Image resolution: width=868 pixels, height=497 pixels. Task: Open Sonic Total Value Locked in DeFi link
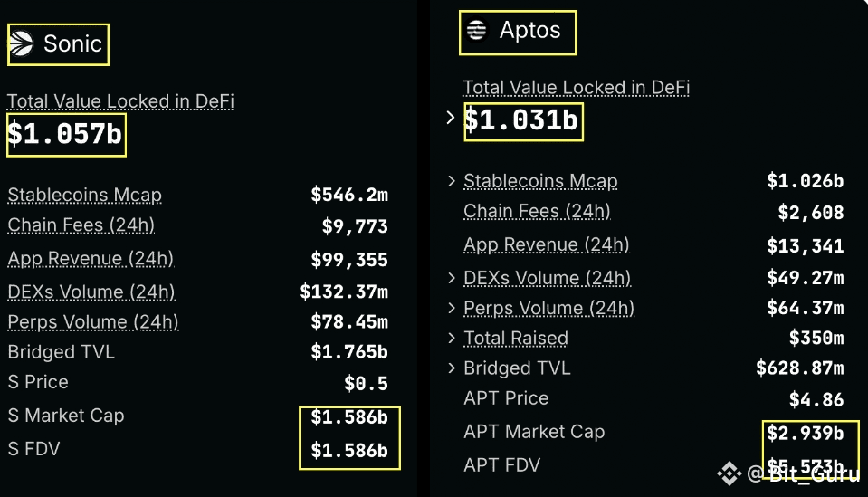120,101
